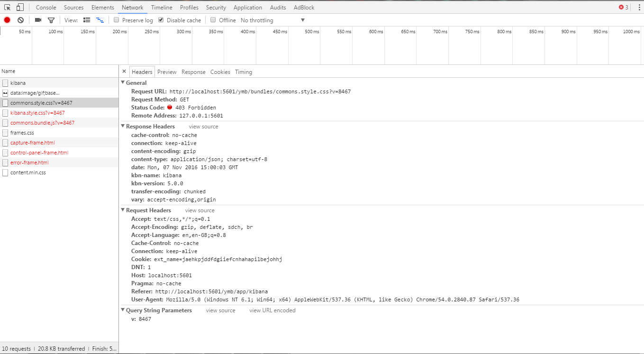The height and width of the screenshot is (354, 644).
Task: Select the capture-frame.html request row
Action: pyautogui.click(x=59, y=143)
